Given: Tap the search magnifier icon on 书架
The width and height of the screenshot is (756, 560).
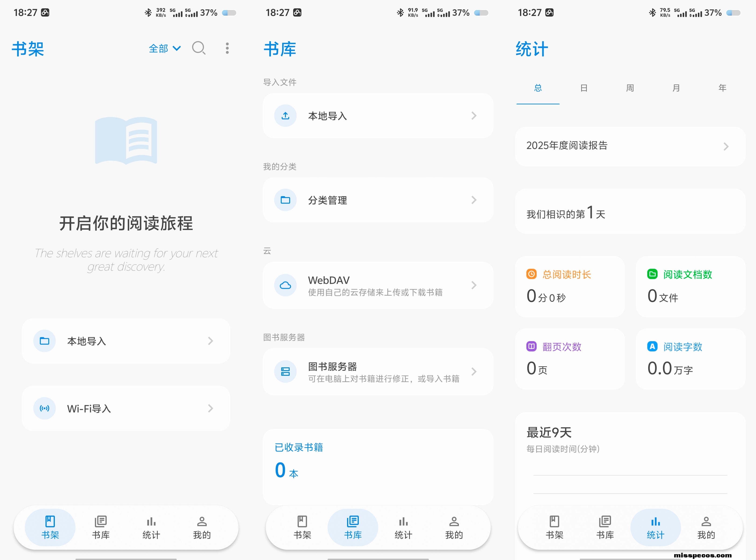Looking at the screenshot, I should (199, 48).
